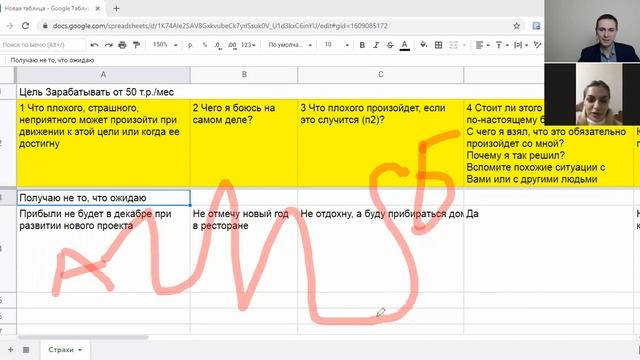Toggle italic formatting with I icon
This screenshot has width=640, height=360.
coord(376,45)
